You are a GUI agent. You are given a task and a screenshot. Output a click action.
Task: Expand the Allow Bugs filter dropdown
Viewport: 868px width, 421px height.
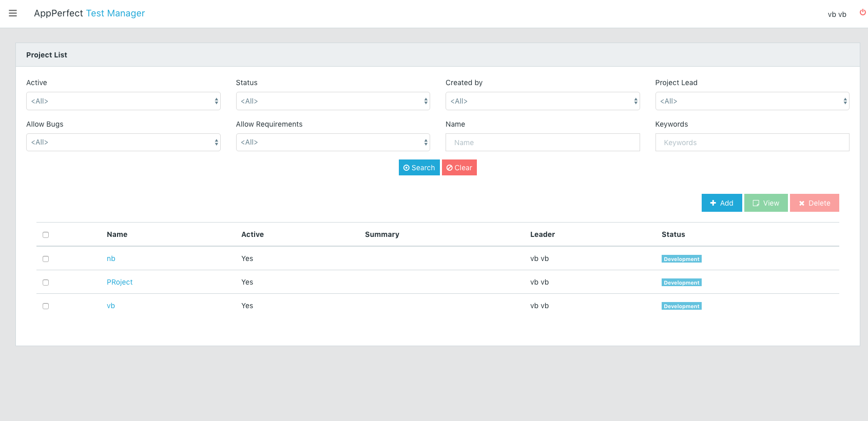123,142
